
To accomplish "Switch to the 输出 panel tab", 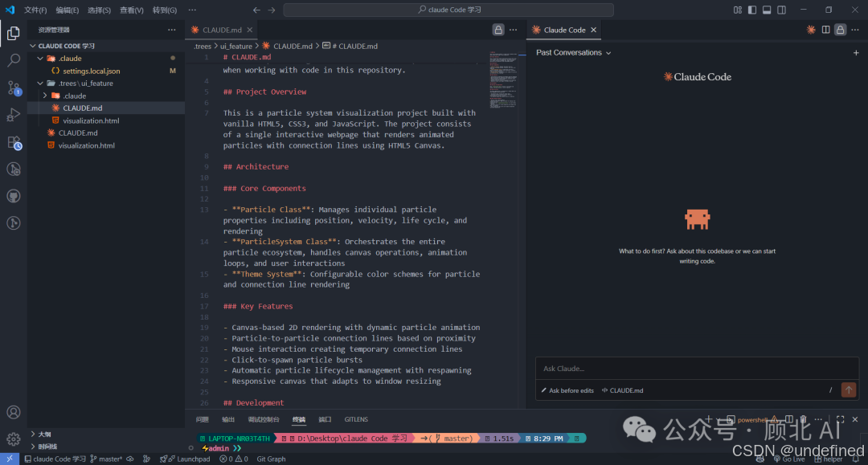I will (228, 420).
